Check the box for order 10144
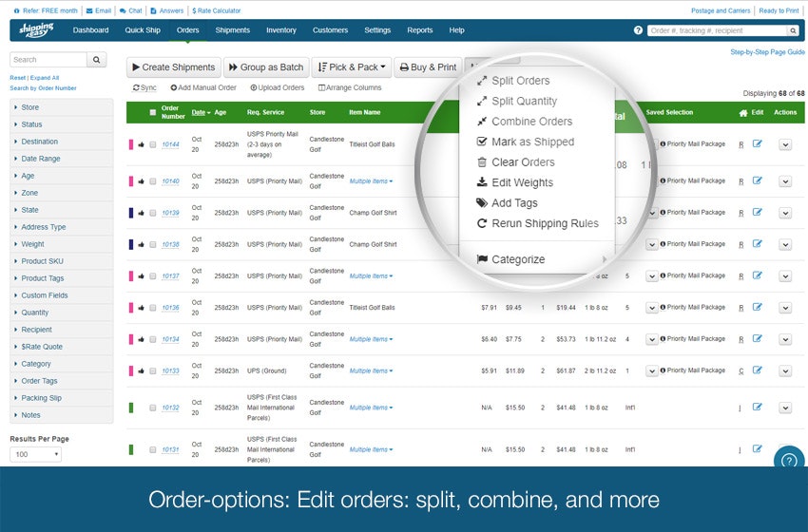 tap(152, 144)
